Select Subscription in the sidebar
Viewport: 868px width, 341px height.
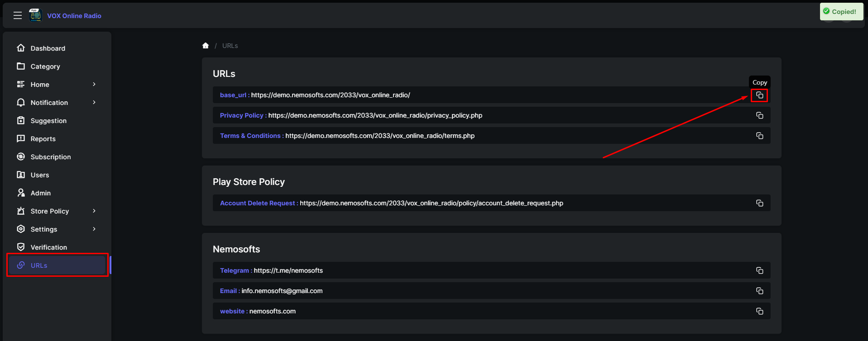(x=57, y=157)
